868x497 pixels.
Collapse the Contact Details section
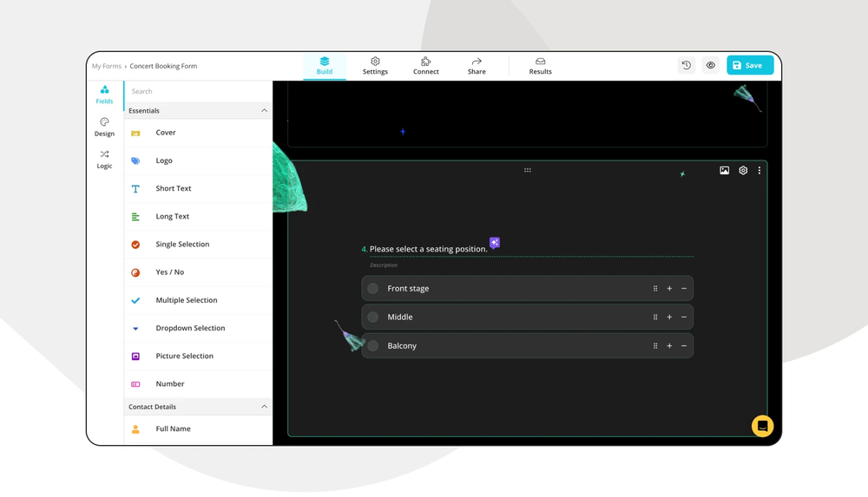click(265, 407)
